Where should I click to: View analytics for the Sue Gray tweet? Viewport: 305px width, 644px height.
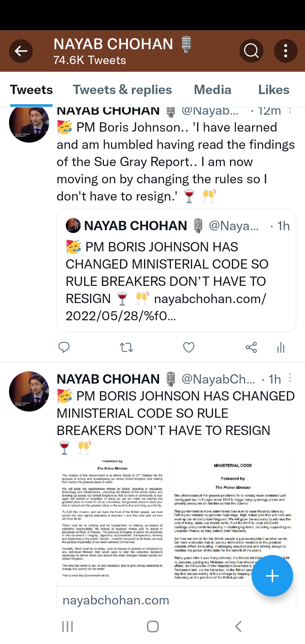tap(281, 347)
